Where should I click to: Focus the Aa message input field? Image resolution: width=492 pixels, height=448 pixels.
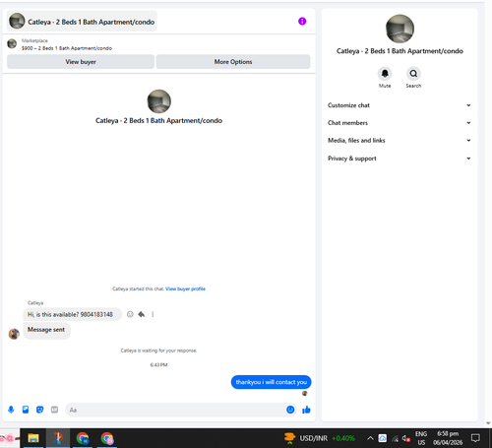(175, 410)
